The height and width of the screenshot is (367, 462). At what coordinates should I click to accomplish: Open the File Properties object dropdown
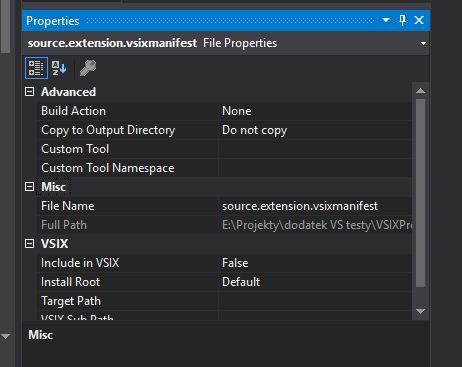point(423,43)
